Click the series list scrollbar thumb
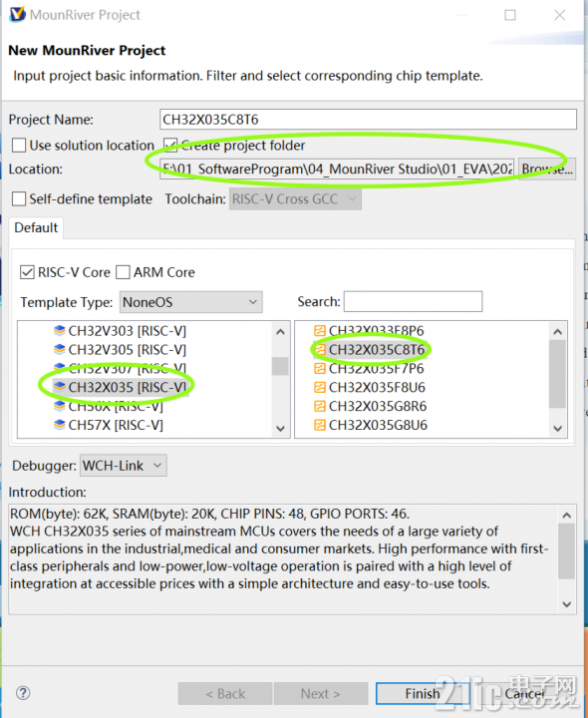Viewport: 588px width, 718px height. (x=280, y=366)
